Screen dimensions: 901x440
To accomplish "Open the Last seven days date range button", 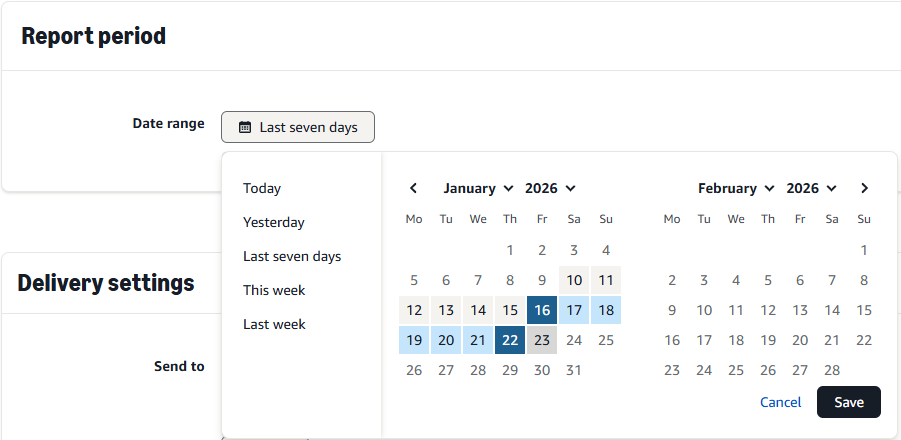I will coord(298,127).
